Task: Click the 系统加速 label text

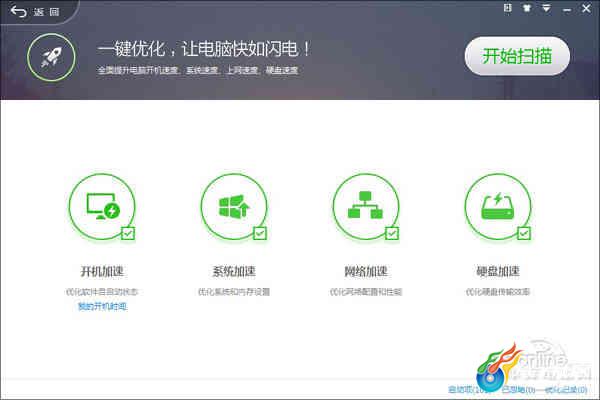Action: point(234,271)
